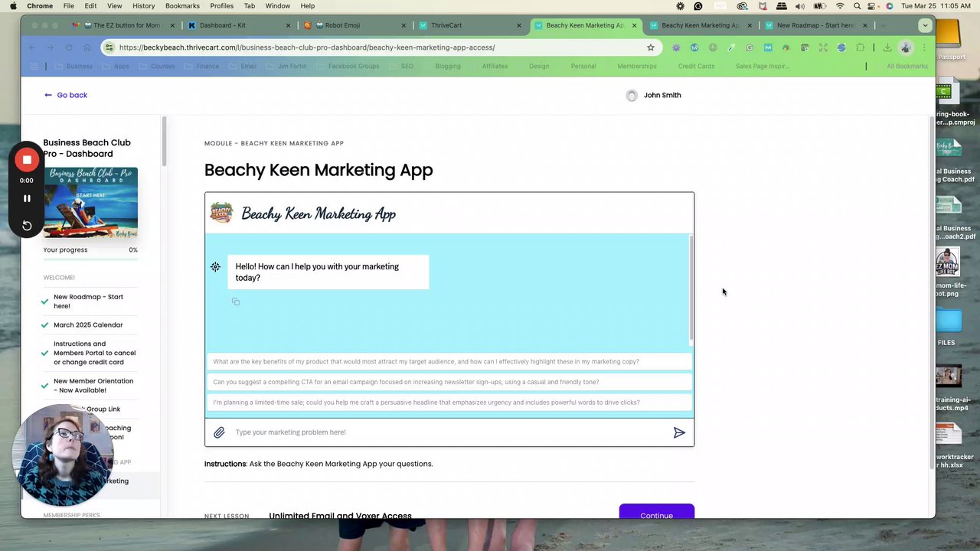Viewport: 980px width, 551px height.
Task: Open the volume control in the menu bar
Action: (800, 5)
